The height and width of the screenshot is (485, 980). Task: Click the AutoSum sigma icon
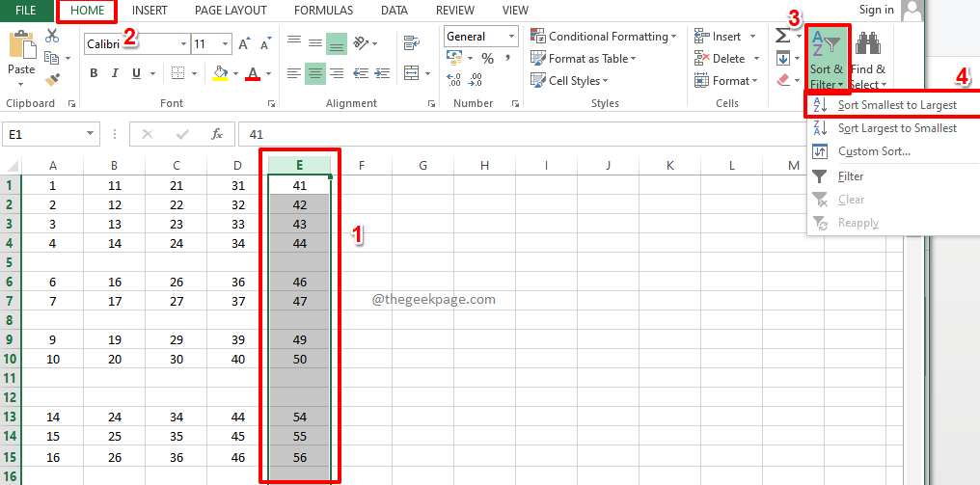click(x=782, y=36)
